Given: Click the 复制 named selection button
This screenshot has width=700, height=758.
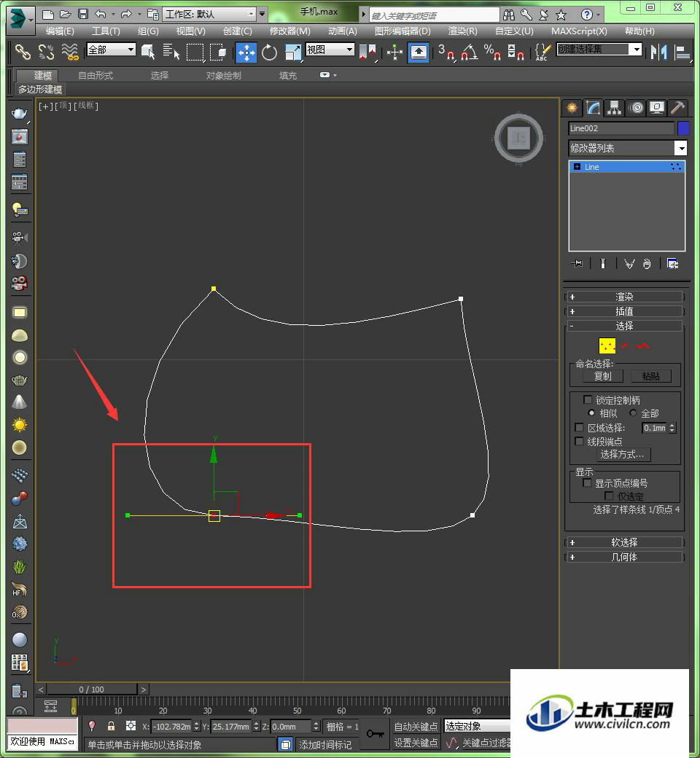Looking at the screenshot, I should [x=602, y=376].
